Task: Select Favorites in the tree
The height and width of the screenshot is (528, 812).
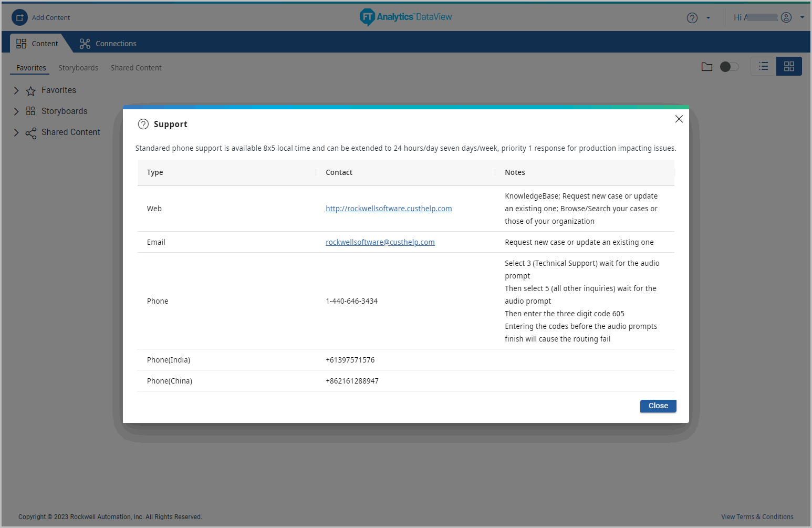Action: 59,90
